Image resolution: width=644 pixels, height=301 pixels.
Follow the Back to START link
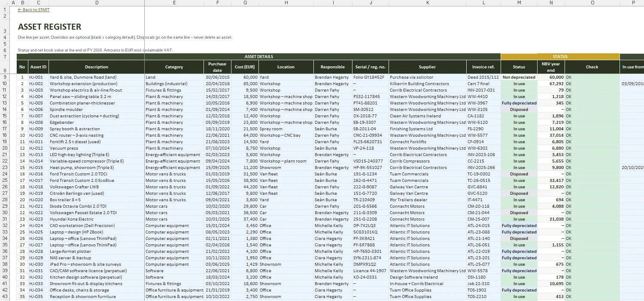point(33,9)
